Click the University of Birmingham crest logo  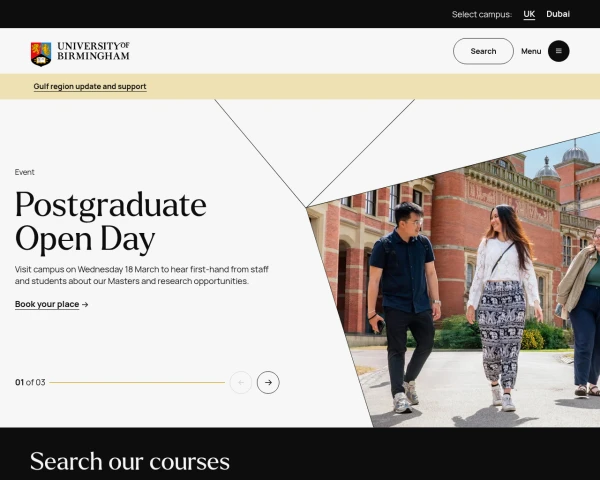41,54
